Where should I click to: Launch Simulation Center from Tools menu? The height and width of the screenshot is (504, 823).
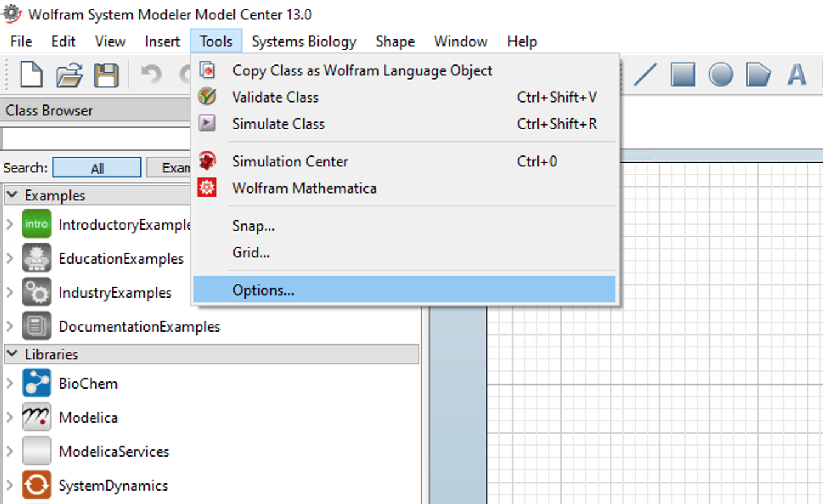pos(290,161)
